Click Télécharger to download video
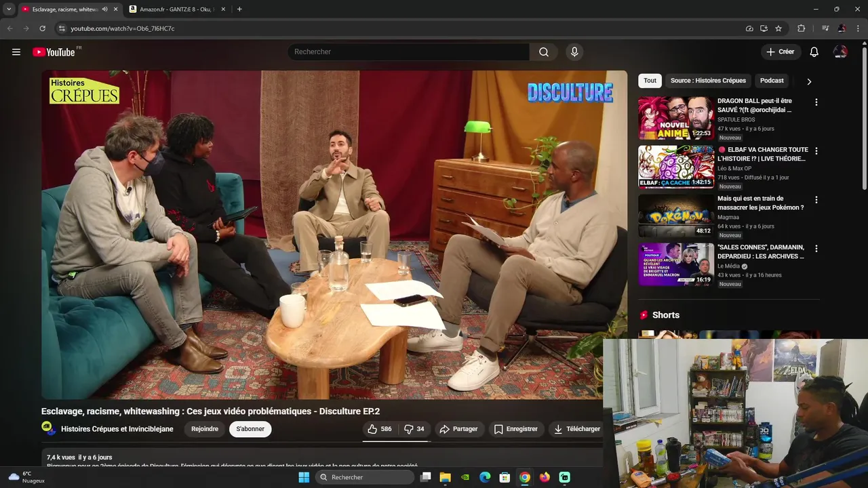 tap(576, 429)
